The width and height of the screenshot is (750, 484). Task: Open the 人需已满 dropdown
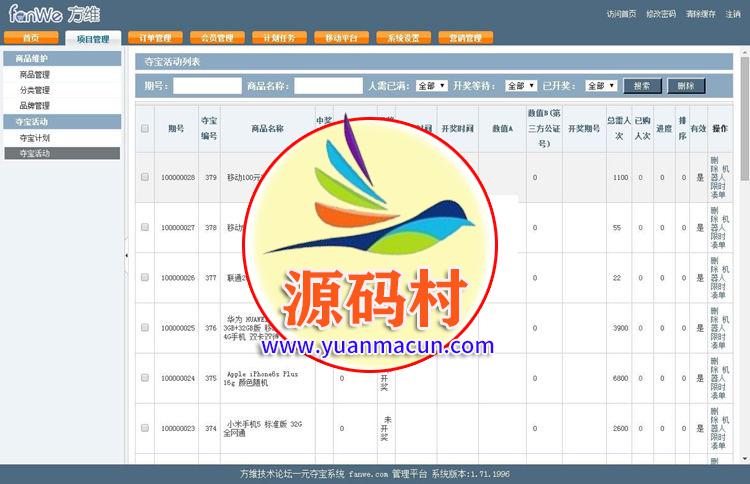pos(431,86)
